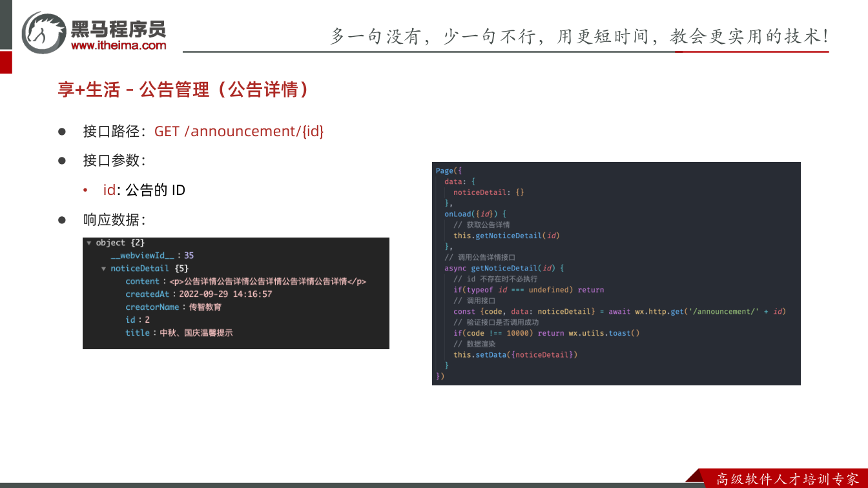Click the 黑马程序员 horse logo icon
Viewport: 868px width, 488px height.
pos(44,32)
